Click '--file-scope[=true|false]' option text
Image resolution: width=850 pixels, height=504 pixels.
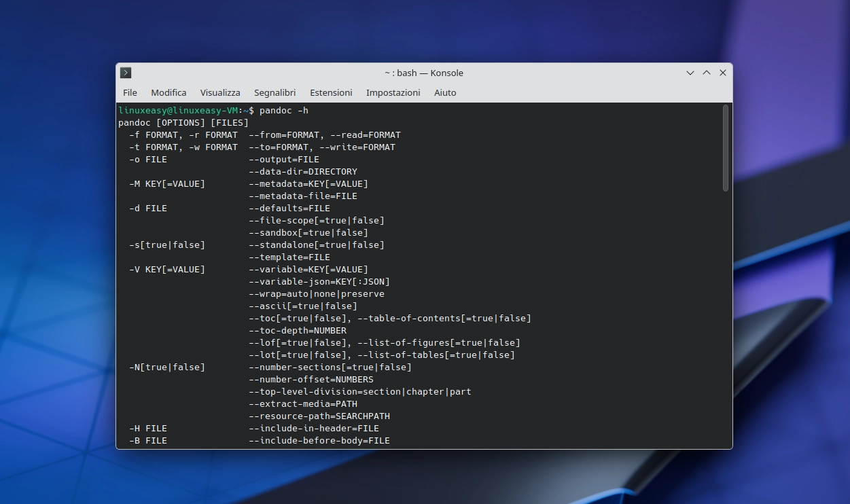317,220
